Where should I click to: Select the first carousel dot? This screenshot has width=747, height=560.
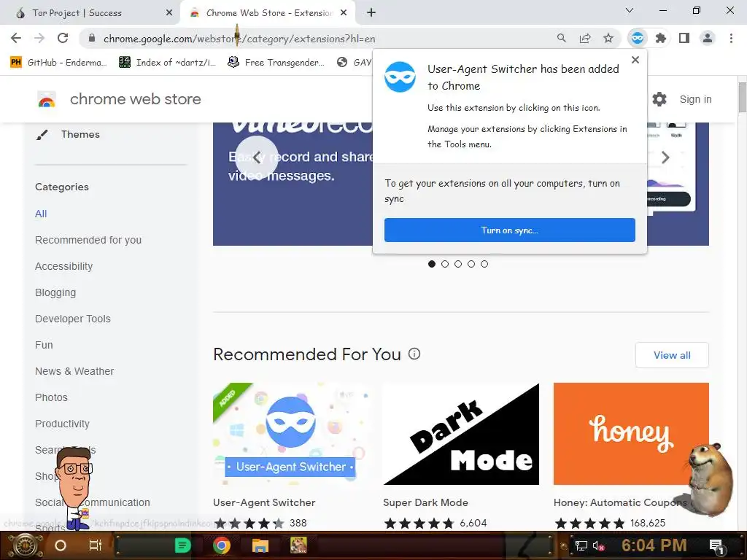(432, 264)
